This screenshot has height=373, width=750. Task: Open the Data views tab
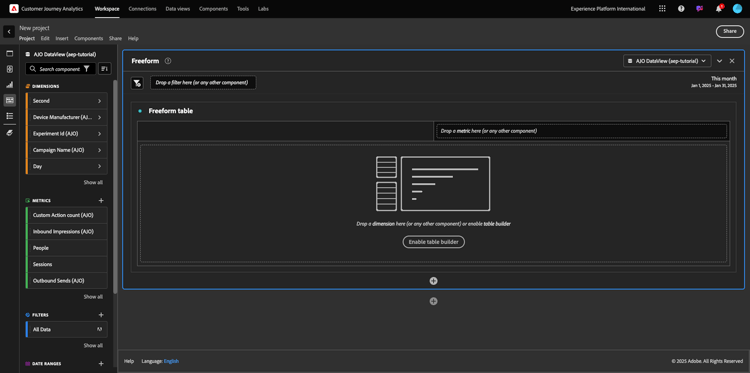(x=178, y=9)
